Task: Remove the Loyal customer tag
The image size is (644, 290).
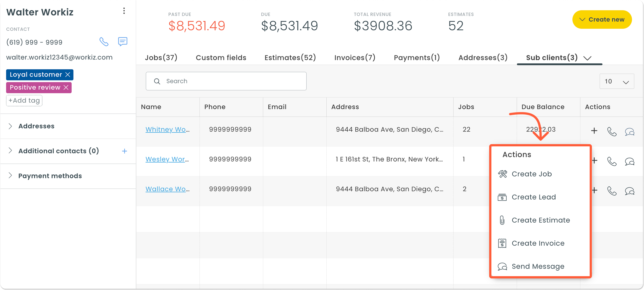Action: tap(68, 75)
